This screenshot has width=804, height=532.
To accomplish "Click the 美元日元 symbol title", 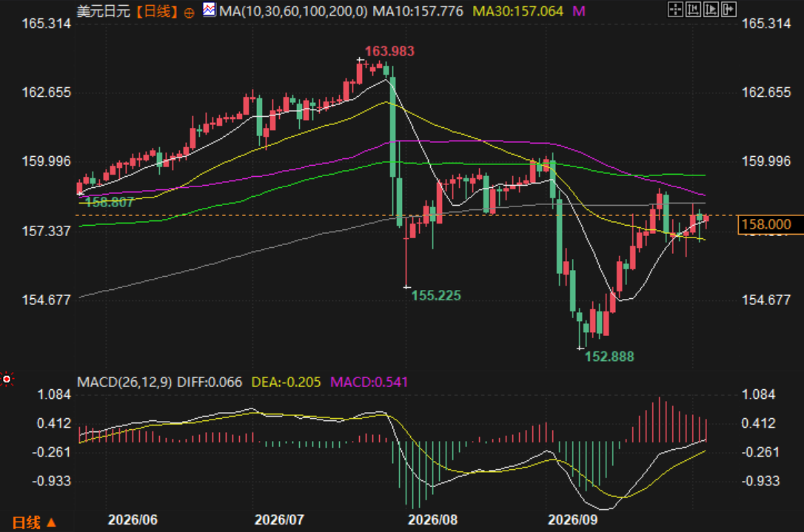I will [x=104, y=11].
